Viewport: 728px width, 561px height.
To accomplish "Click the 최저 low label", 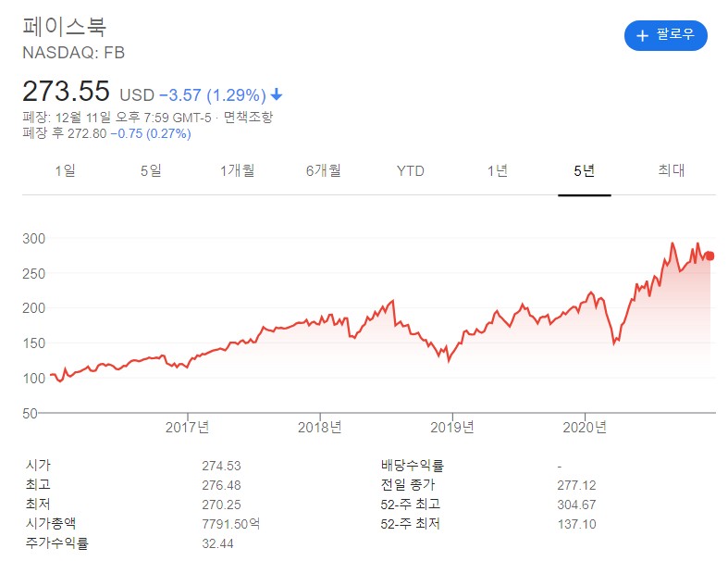I will (38, 504).
